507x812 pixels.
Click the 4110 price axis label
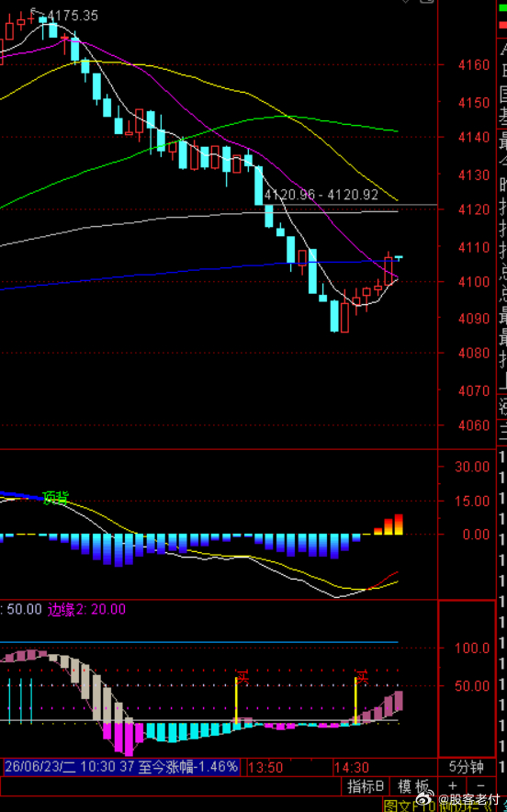point(472,247)
